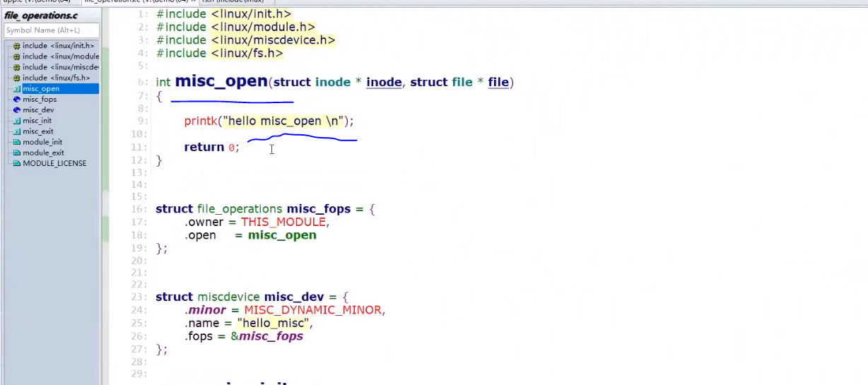Click &misc_fops reference on line 26
Image resolution: width=868 pixels, height=385 pixels.
[267, 336]
